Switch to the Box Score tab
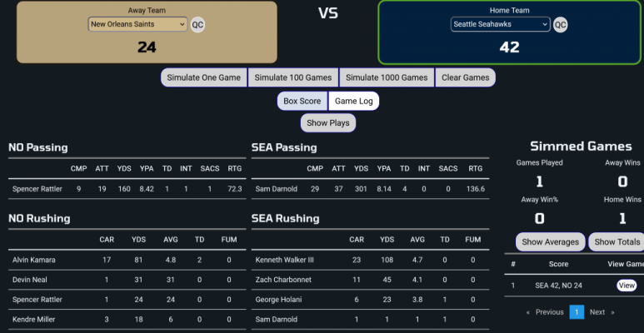This screenshot has height=333, width=644. (x=302, y=101)
